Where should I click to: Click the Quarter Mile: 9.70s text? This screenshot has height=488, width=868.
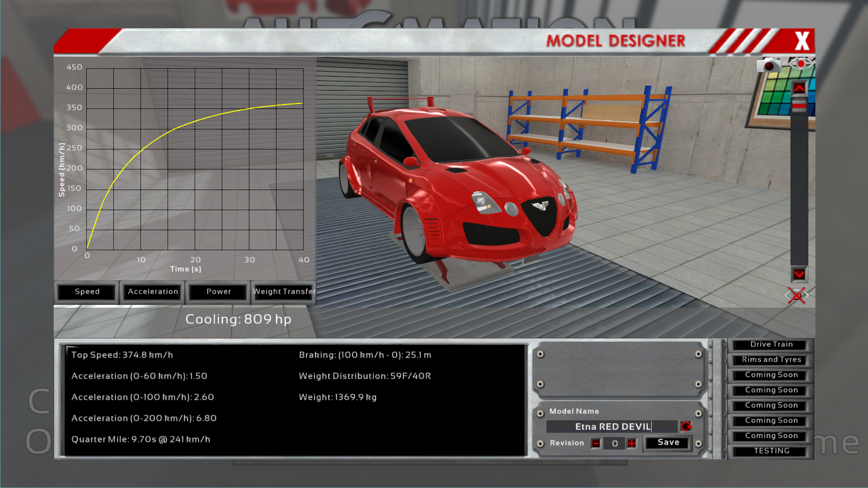tap(140, 440)
